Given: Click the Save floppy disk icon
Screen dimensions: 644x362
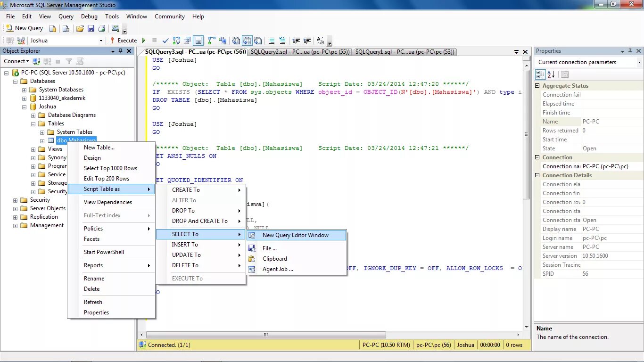Looking at the screenshot, I should tap(91, 28).
